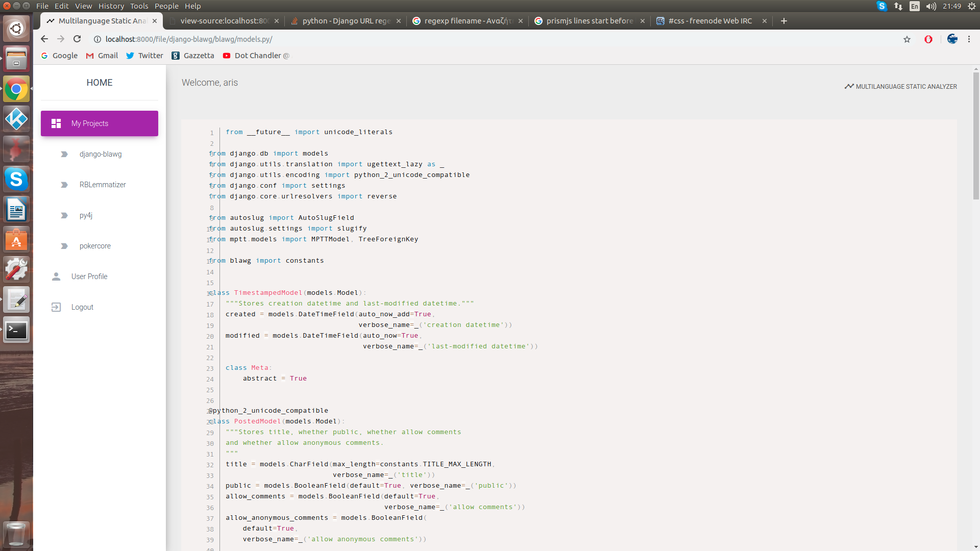Open the Google bookmark

point(59,56)
